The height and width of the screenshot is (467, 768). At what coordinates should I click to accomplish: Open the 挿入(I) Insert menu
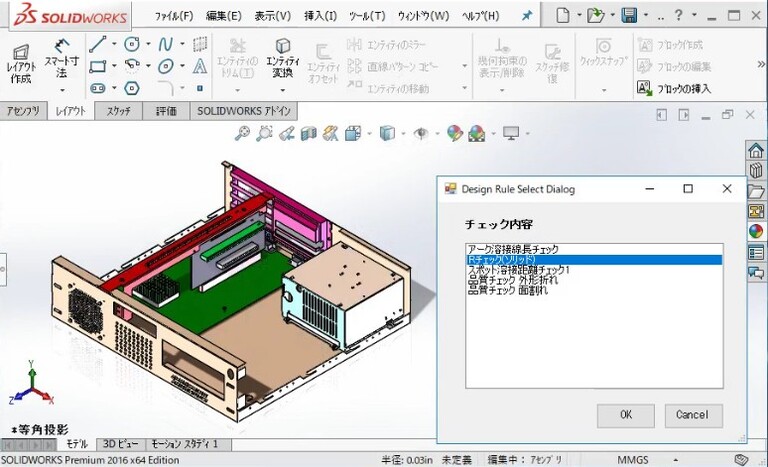click(x=320, y=16)
